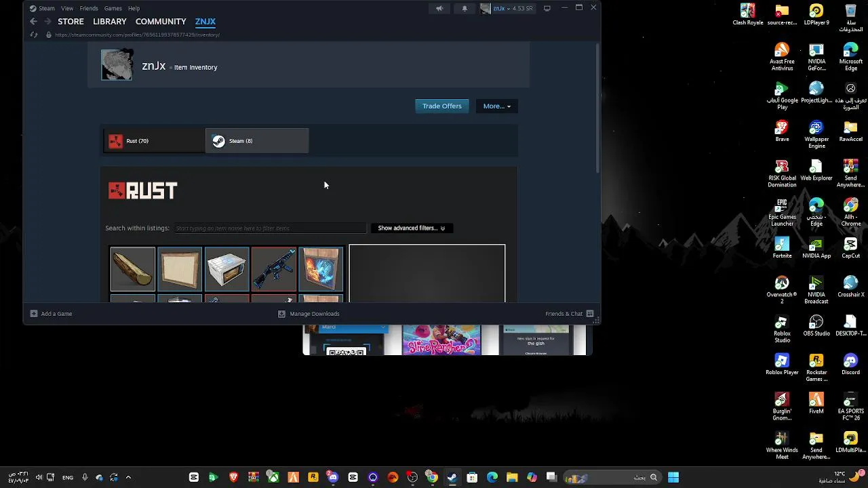Select the metal box inventory item
This screenshot has width=868, height=488.
(x=227, y=269)
